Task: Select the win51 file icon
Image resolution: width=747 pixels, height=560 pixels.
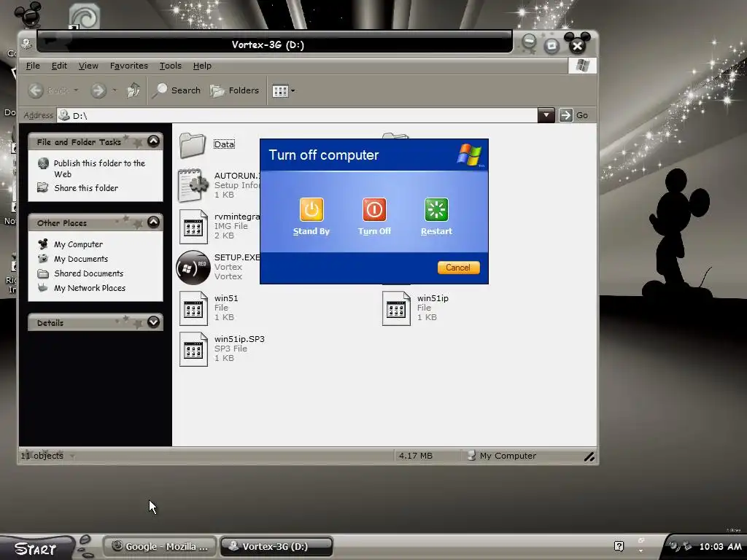Action: point(193,308)
